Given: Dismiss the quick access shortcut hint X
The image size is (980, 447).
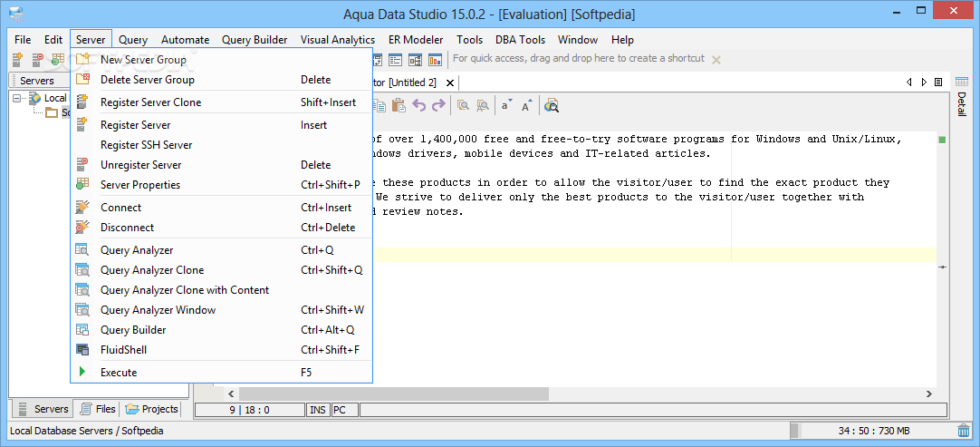Looking at the screenshot, I should [716, 60].
